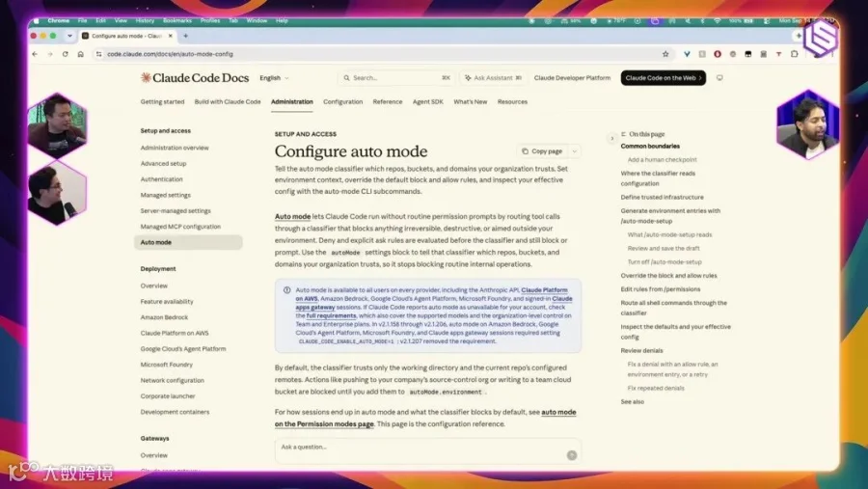Open Advanced setup in sidebar

click(x=163, y=164)
